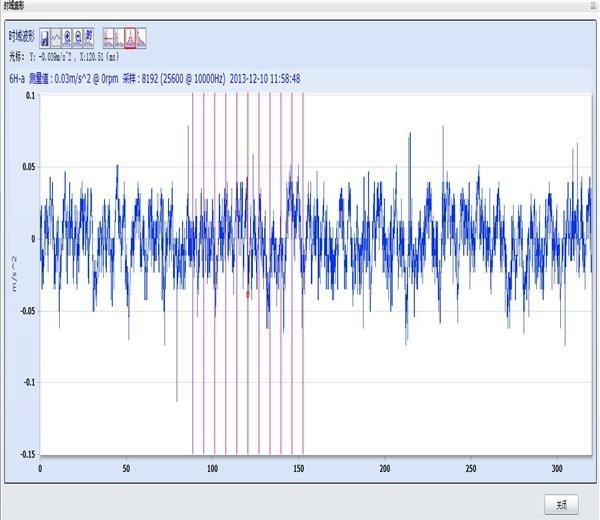Click the rightmost magenta vertical cursor line

(x=302, y=200)
